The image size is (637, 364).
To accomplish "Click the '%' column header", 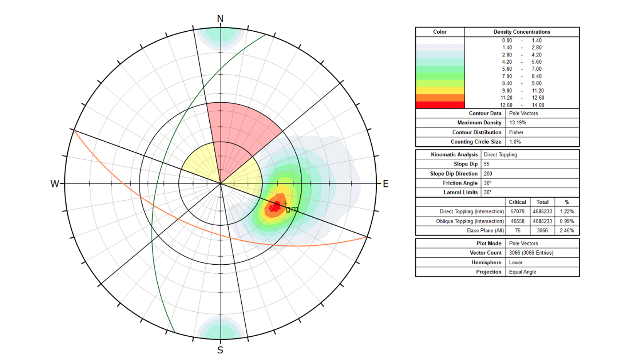I will coord(567,202).
